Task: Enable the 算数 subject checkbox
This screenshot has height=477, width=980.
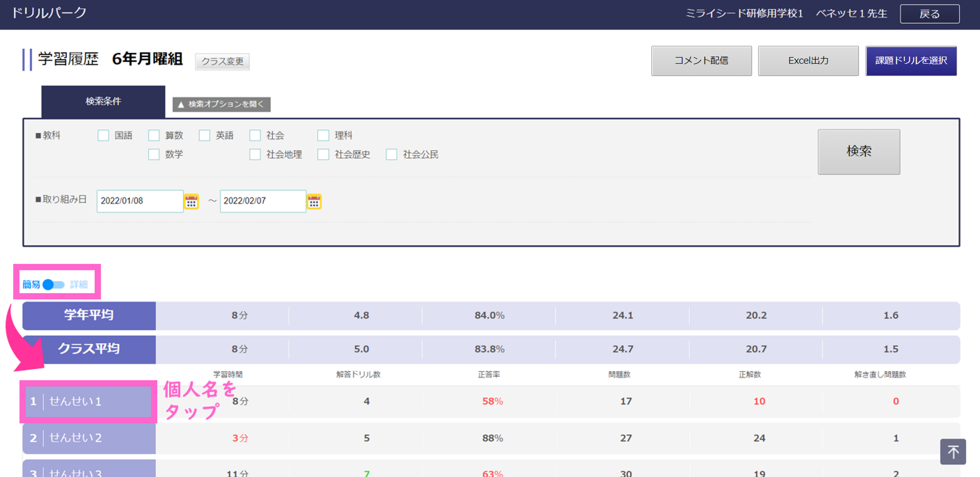Action: (154, 135)
